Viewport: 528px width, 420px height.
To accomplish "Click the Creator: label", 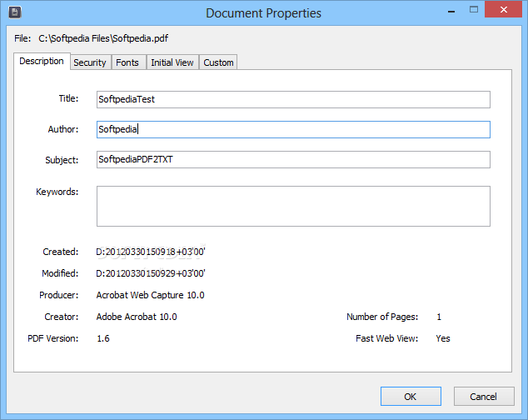I will pyautogui.click(x=62, y=317).
